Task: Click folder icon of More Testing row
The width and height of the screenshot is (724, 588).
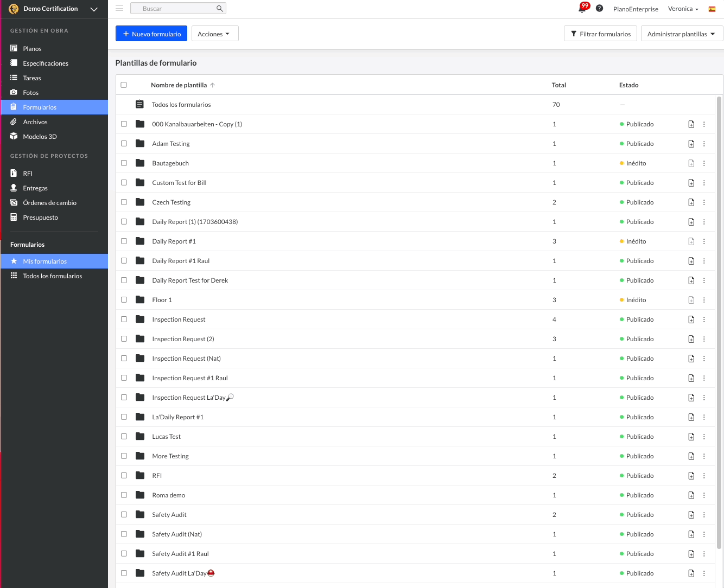Action: tap(140, 456)
